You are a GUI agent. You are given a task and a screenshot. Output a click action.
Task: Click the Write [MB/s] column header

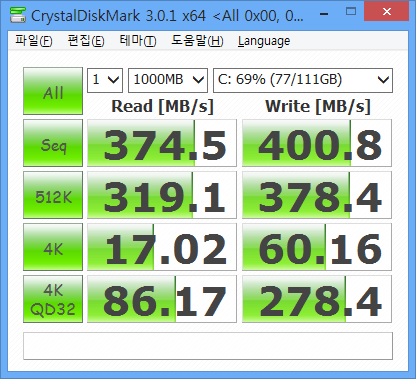(x=318, y=107)
